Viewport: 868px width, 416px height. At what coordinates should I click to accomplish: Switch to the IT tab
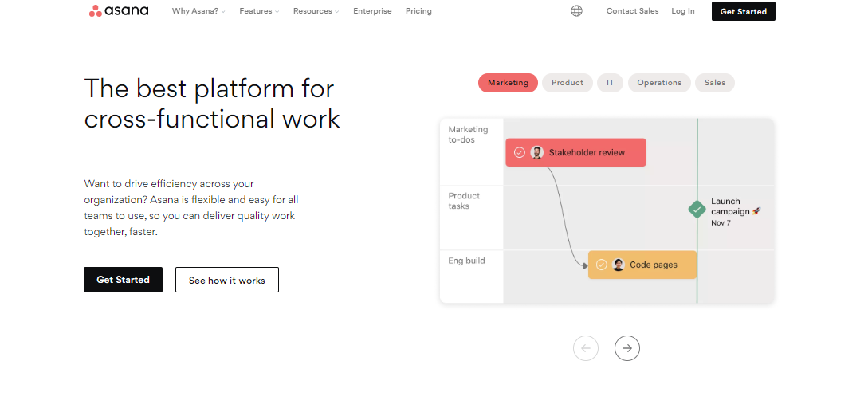[x=610, y=83]
